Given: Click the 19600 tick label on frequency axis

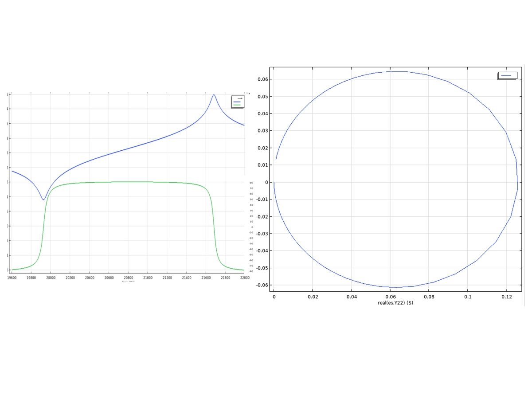Looking at the screenshot, I should [12, 278].
